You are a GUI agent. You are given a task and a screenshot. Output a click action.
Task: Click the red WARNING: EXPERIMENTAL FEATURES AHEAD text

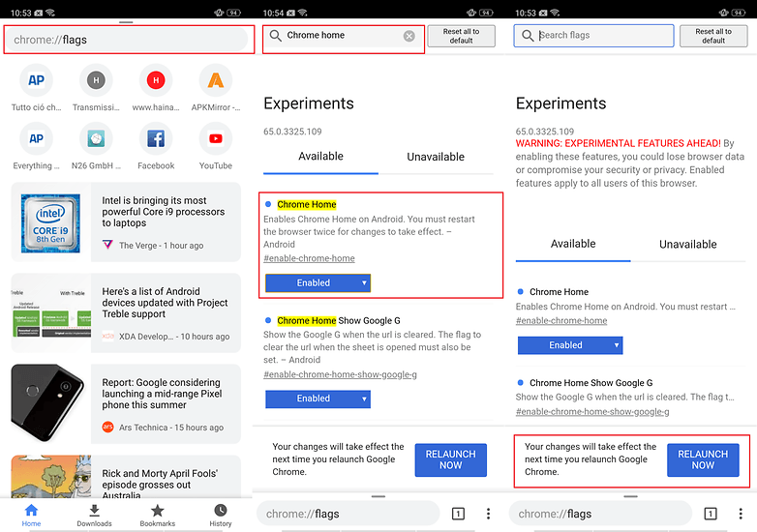coord(618,144)
